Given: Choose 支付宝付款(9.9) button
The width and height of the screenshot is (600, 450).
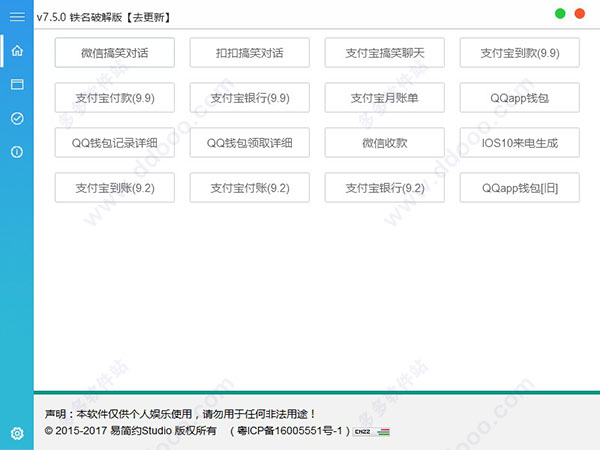Looking at the screenshot, I should point(115,98).
